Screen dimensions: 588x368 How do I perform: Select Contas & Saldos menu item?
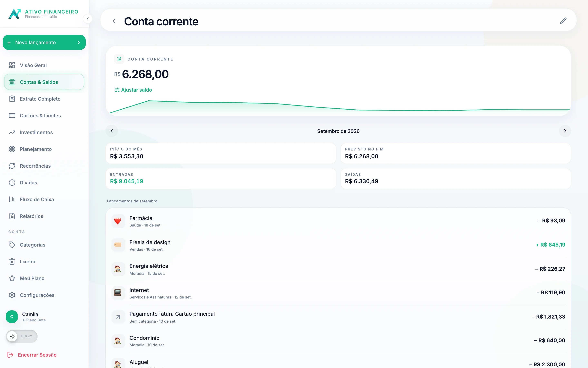[x=44, y=82]
